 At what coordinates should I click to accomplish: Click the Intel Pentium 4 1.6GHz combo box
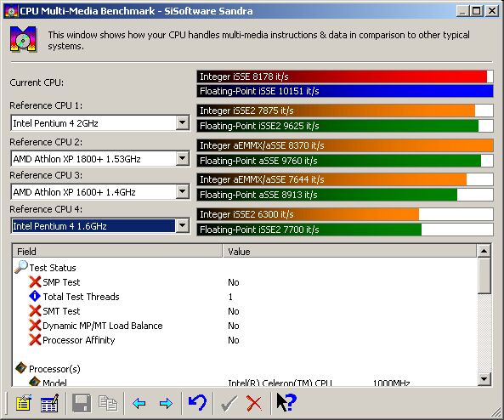[100, 226]
